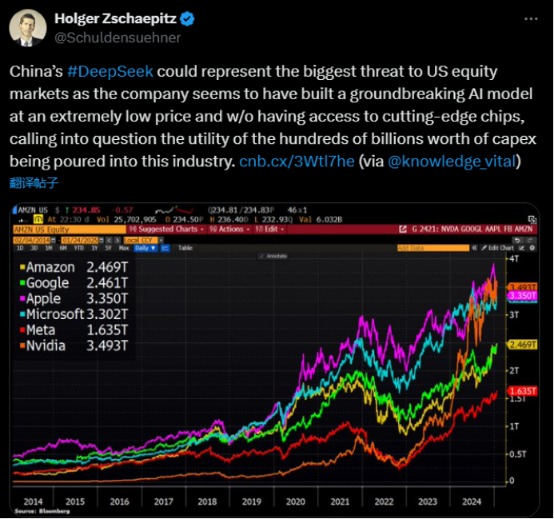Select the line chart type icon

165,248
